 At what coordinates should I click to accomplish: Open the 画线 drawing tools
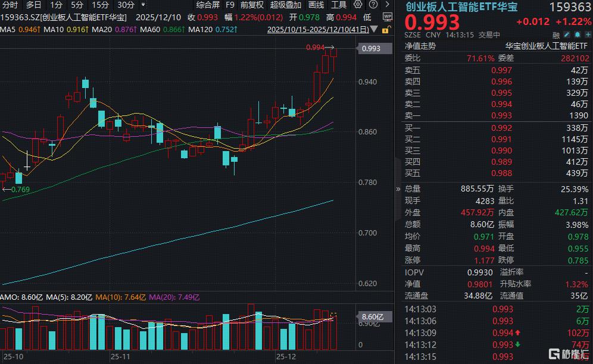click(x=316, y=4)
